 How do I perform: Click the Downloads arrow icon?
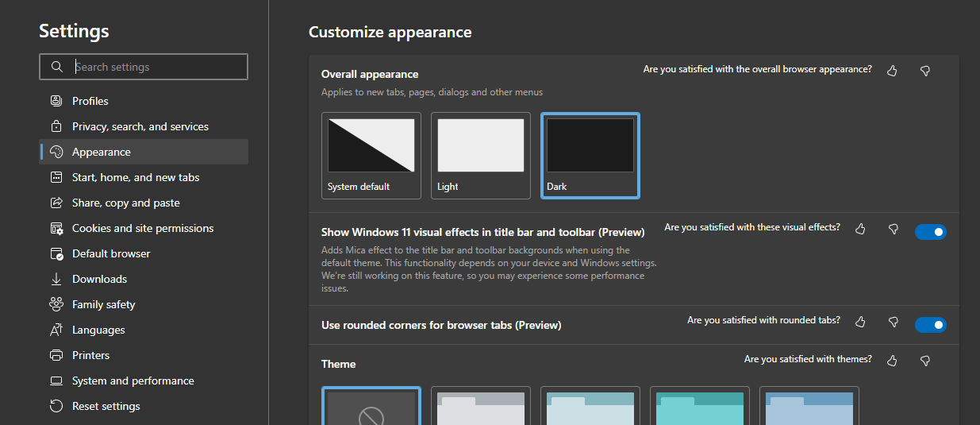tap(56, 279)
